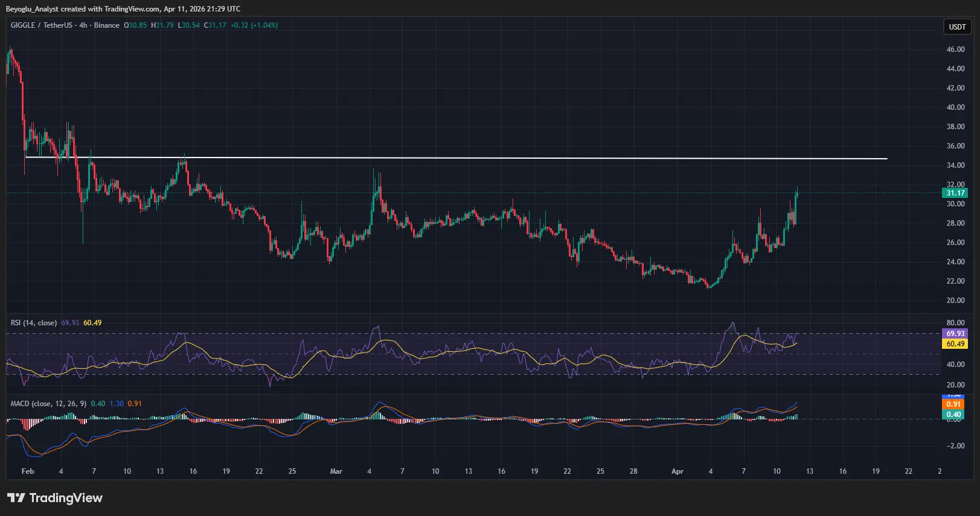Click the Apr label on time axis

tap(677, 471)
